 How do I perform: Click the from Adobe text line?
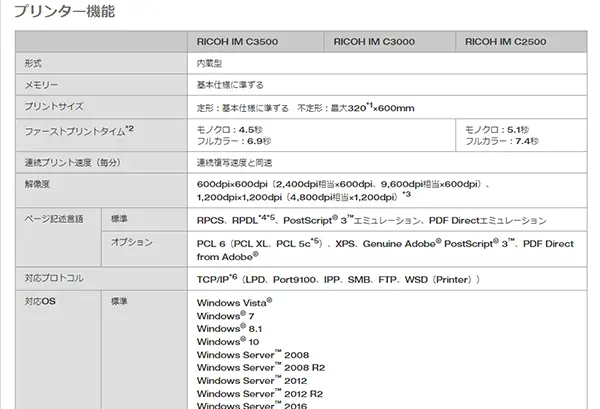(x=228, y=256)
